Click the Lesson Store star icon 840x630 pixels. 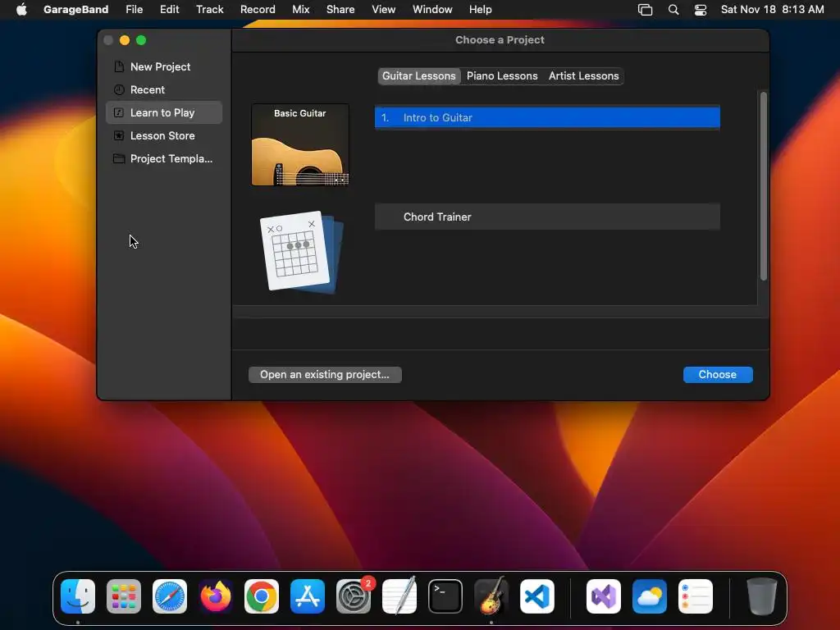pyautogui.click(x=119, y=135)
